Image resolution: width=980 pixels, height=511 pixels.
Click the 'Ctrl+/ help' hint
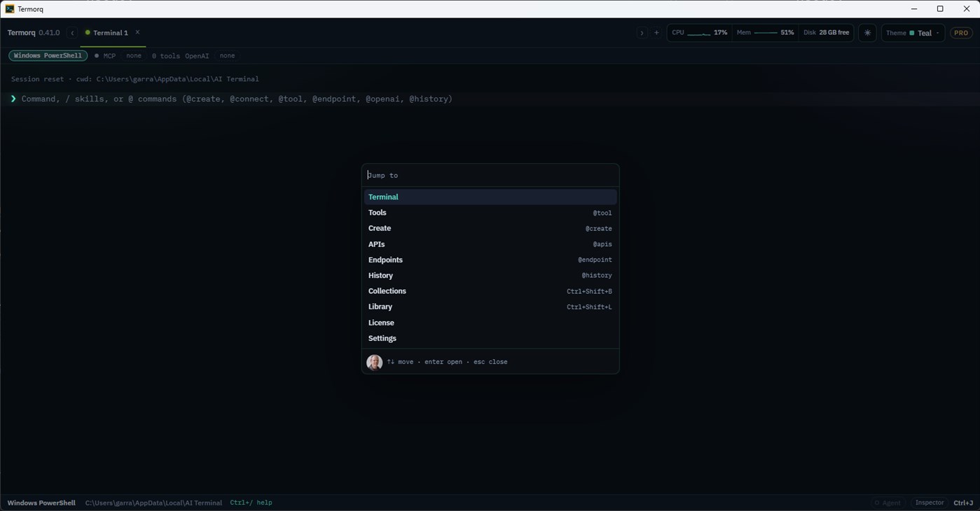251,503
